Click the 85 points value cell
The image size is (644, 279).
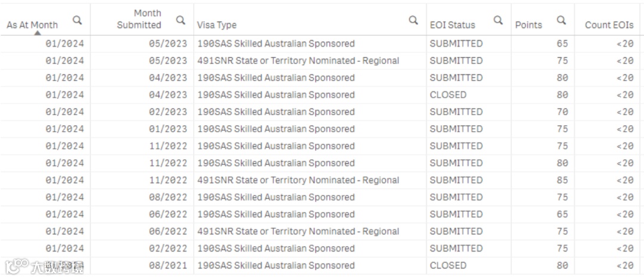pos(562,180)
